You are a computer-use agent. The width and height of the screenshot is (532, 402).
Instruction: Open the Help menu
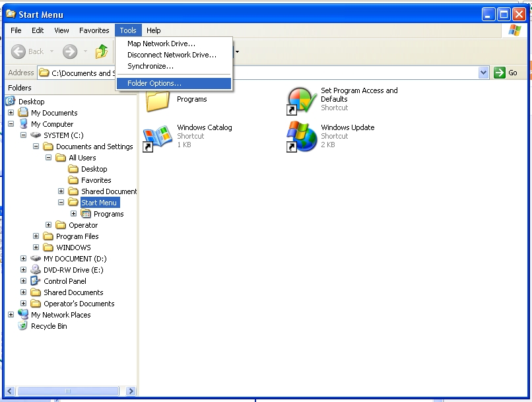[x=153, y=30]
